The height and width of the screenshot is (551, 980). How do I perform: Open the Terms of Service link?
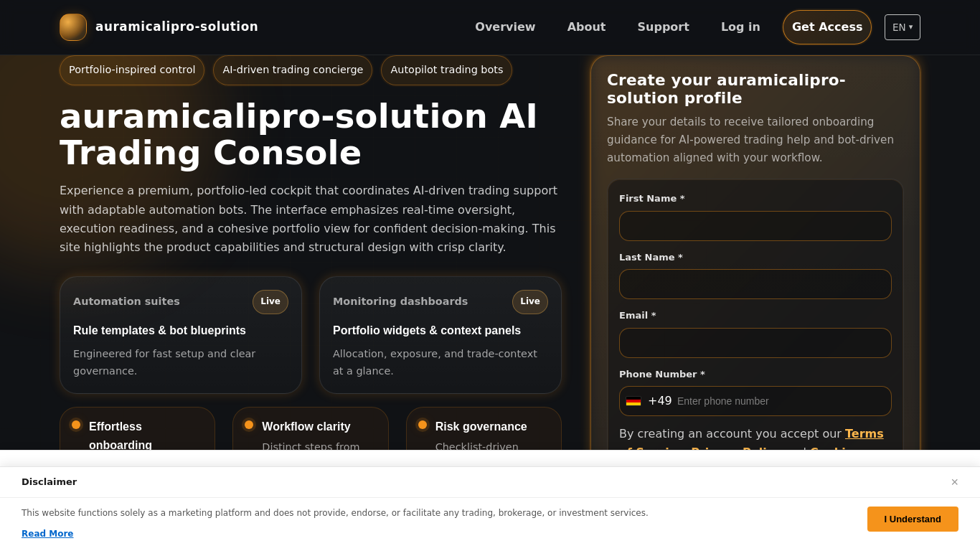(864, 433)
